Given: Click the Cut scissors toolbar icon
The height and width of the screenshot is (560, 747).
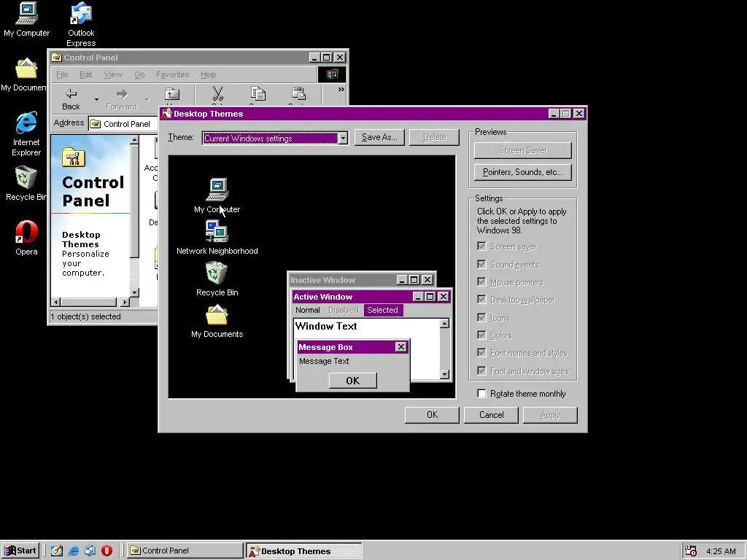Looking at the screenshot, I should click(x=217, y=94).
